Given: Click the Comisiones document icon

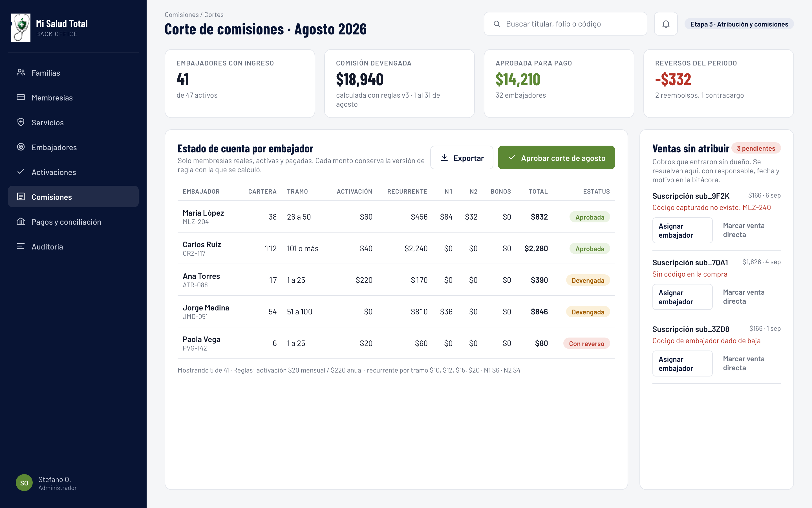Looking at the screenshot, I should click(x=21, y=196).
